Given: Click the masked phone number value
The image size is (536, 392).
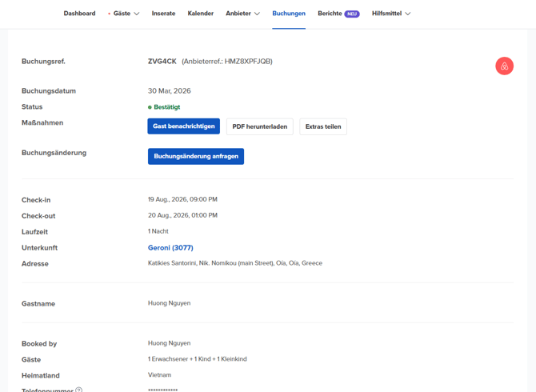Looking at the screenshot, I should click(162, 390).
